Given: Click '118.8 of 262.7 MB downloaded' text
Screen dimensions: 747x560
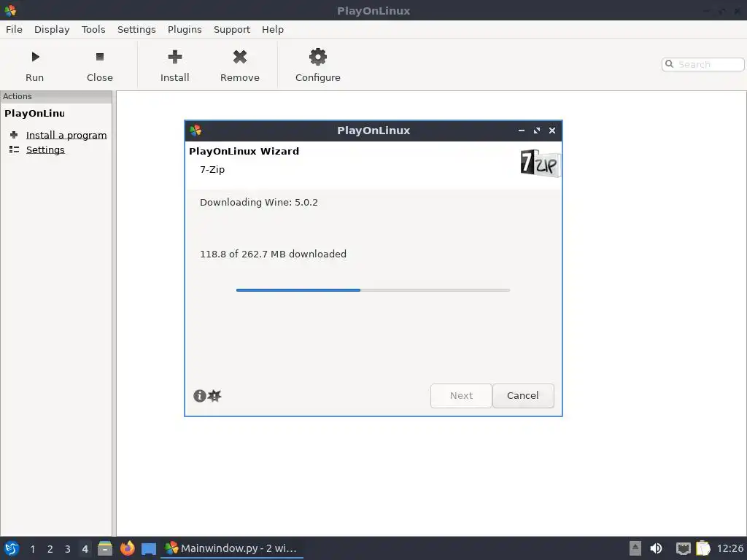Looking at the screenshot, I should point(273,254).
